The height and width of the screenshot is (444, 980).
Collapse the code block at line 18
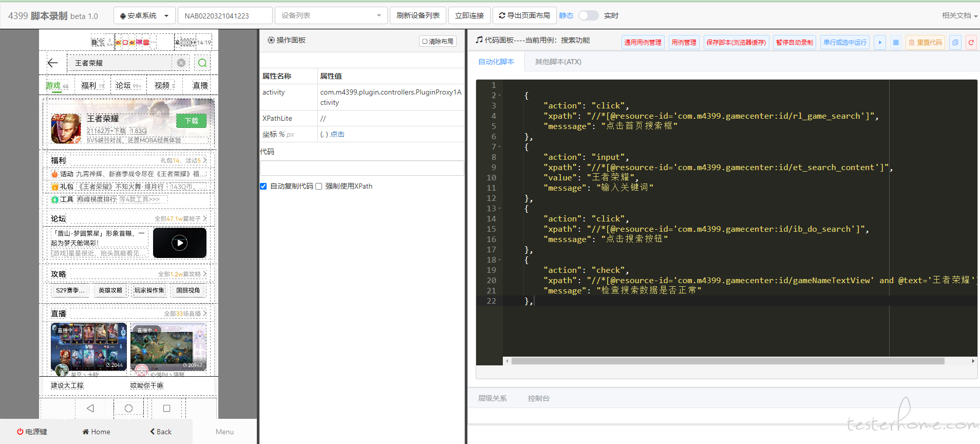click(x=500, y=260)
